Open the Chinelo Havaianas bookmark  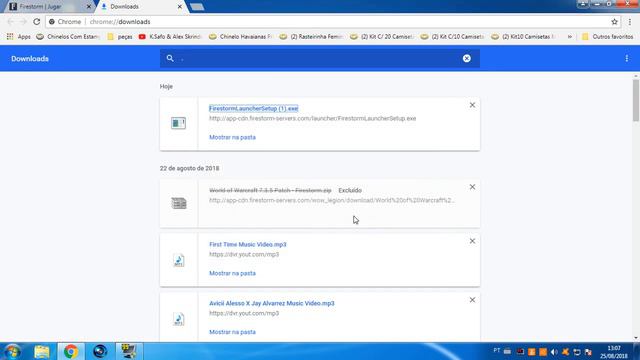coord(240,37)
